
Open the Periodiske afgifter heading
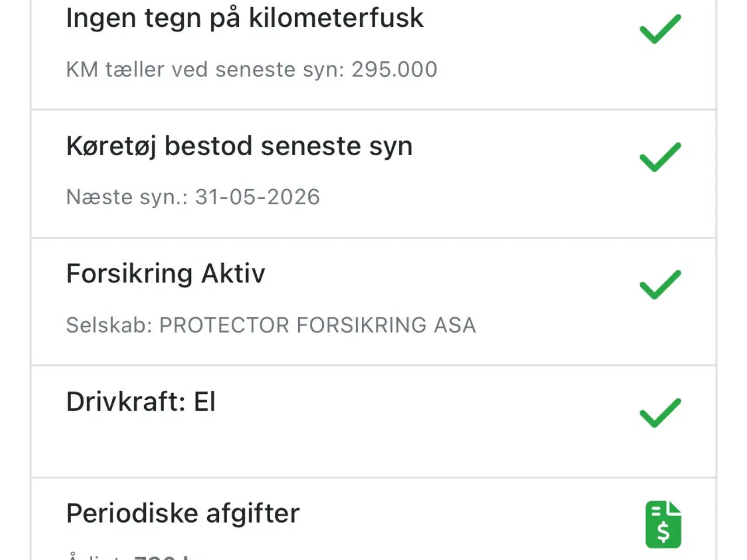pos(183,514)
